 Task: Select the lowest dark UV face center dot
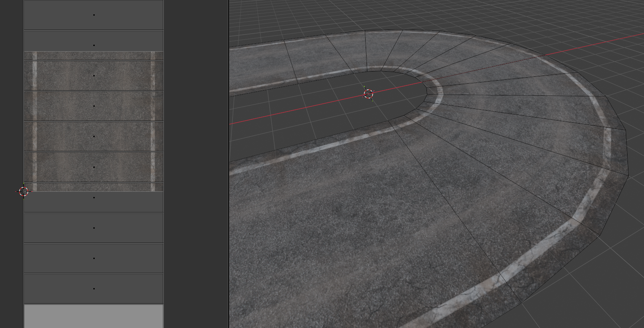point(94,289)
